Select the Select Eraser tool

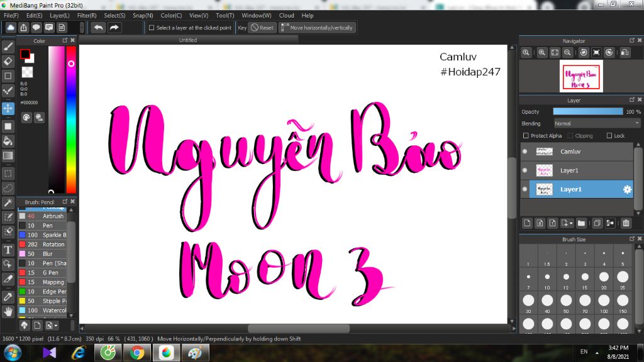8,231
